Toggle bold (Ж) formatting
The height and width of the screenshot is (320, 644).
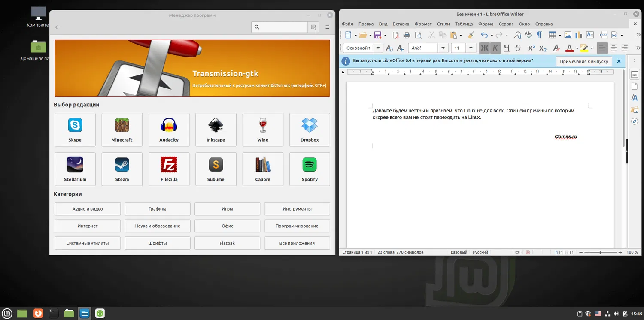(484, 48)
